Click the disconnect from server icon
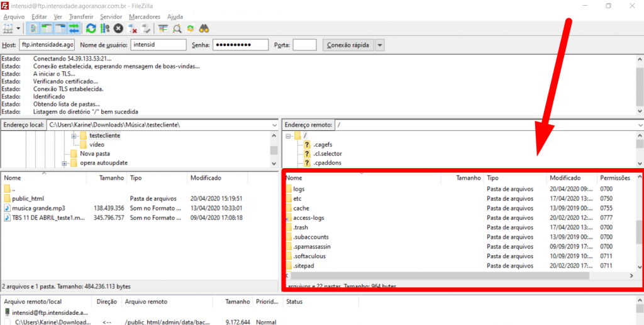The width and height of the screenshot is (644, 325). (x=133, y=28)
